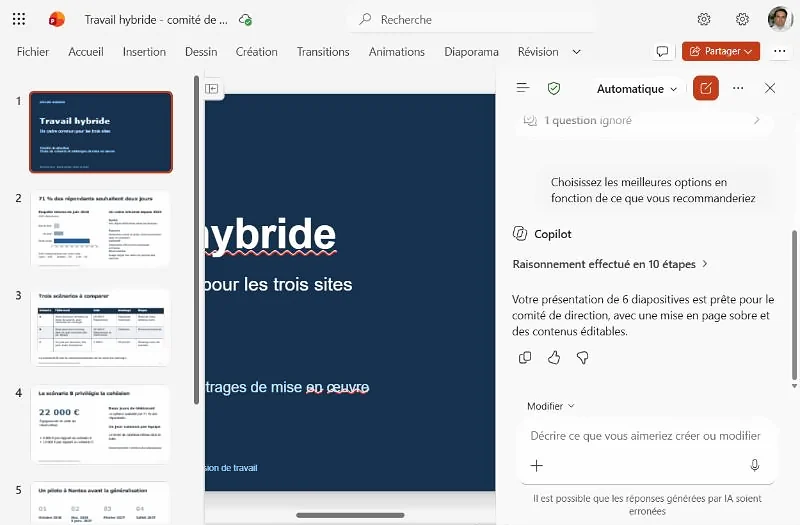
Task: Open the Automatique mode dropdown
Action: click(637, 89)
